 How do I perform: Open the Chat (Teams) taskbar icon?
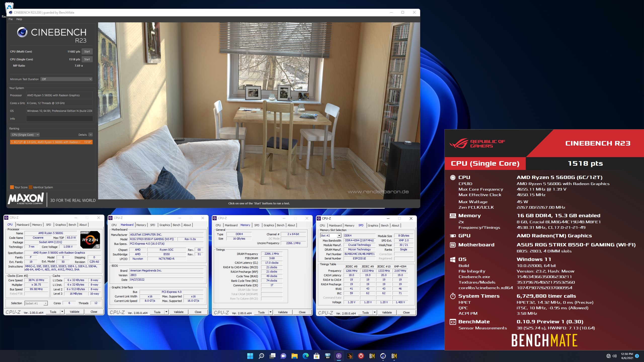click(283, 356)
